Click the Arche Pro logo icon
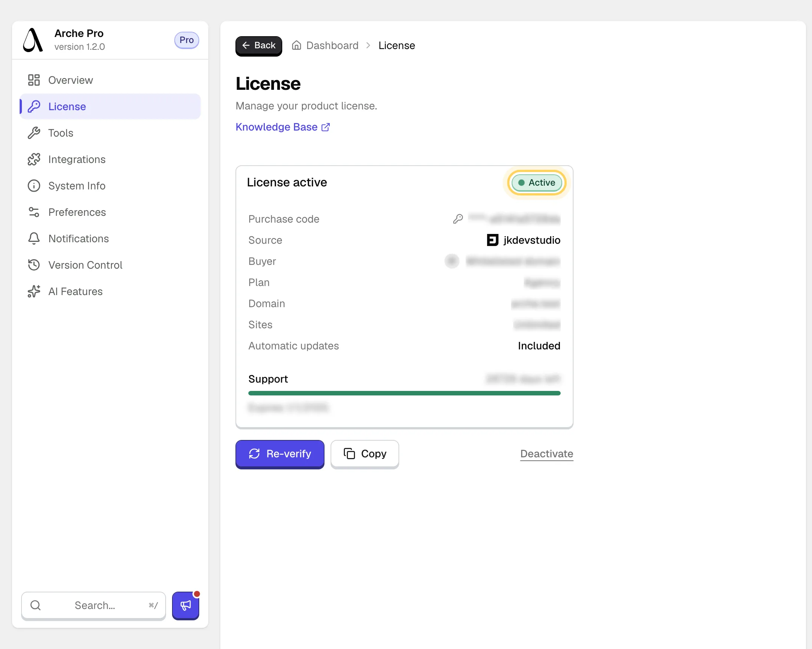 point(33,40)
